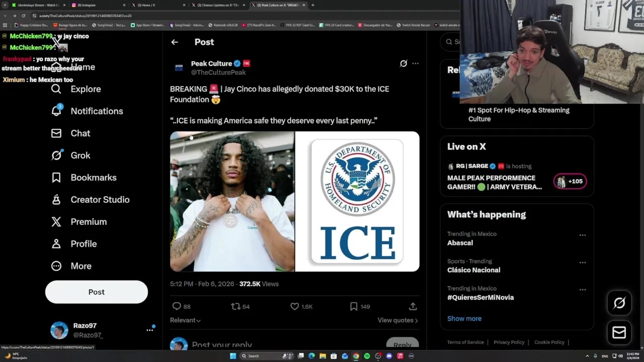Open Abascal trend options dots
This screenshot has height=362, width=644.
(x=582, y=235)
